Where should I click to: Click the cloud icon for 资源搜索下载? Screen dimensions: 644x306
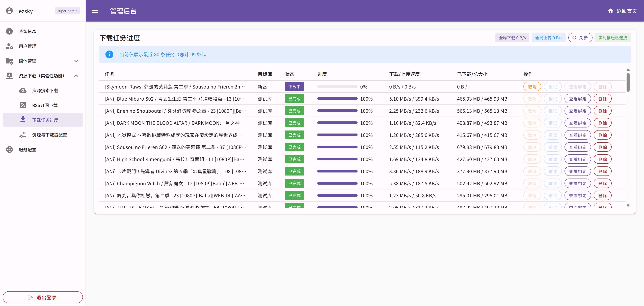tap(23, 90)
